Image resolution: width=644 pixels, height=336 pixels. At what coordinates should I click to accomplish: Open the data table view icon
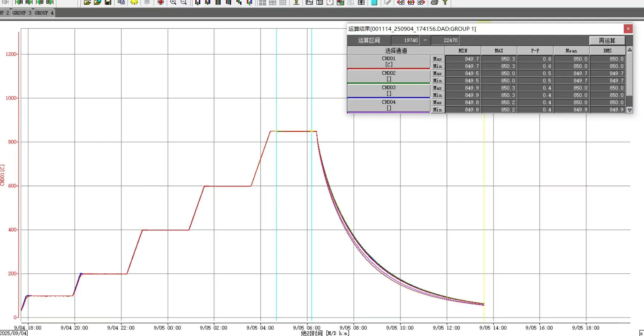[320, 2]
